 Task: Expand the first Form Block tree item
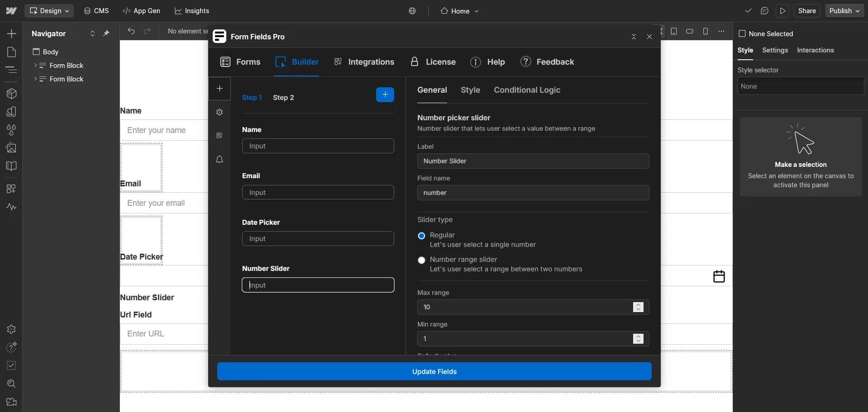(35, 65)
